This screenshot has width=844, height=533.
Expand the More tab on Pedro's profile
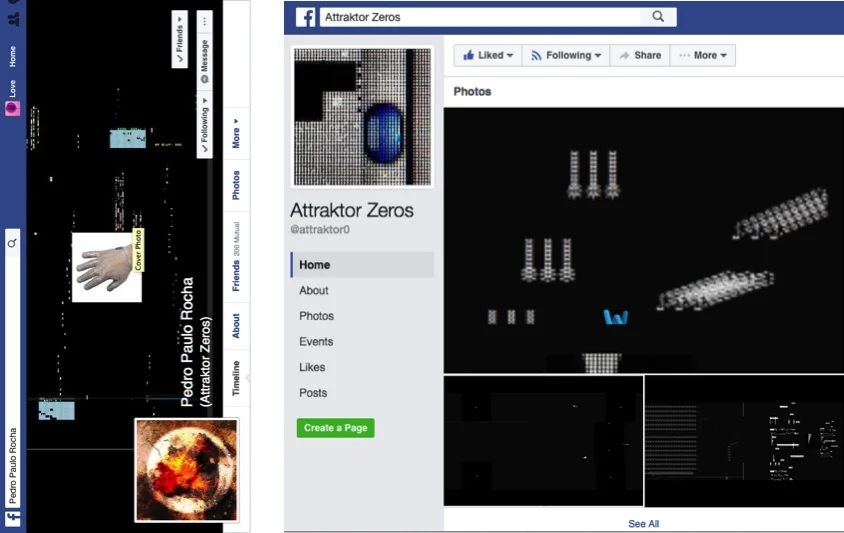point(236,134)
